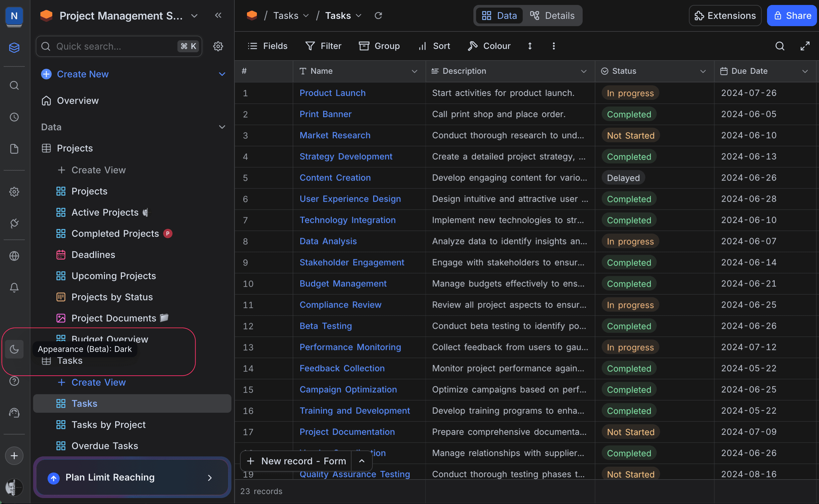
Task: Open sidebar settings gear beside Quick search
Action: 218,46
